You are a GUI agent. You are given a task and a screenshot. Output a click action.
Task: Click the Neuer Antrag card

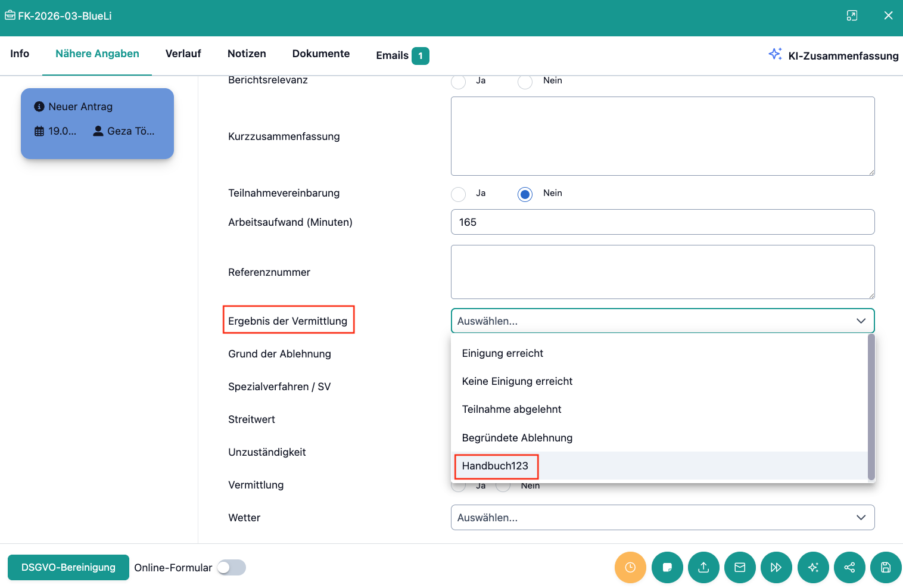97,123
